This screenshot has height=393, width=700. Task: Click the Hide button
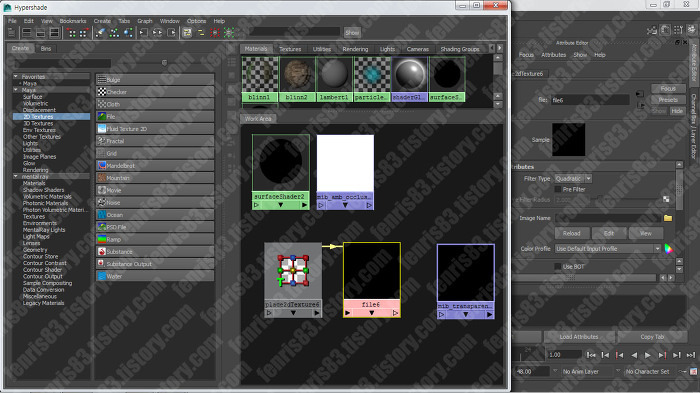tap(677, 111)
